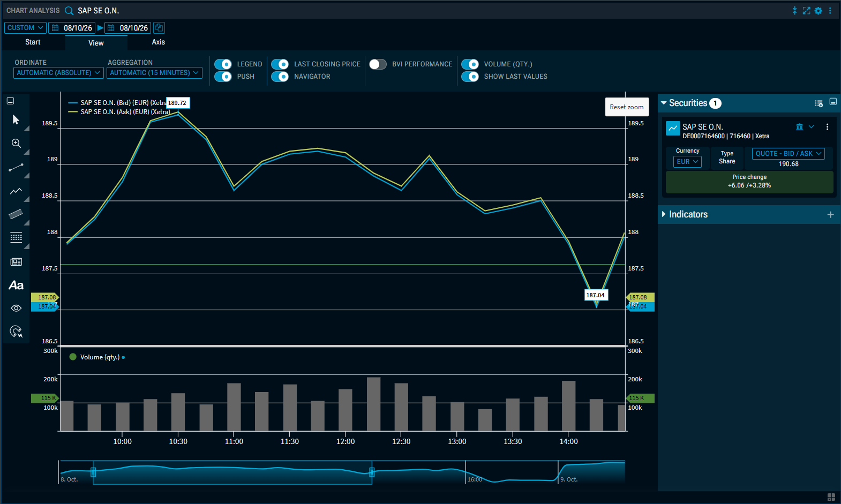The image size is (841, 504).
Task: Choose the trend line drawing tool
Action: click(16, 168)
